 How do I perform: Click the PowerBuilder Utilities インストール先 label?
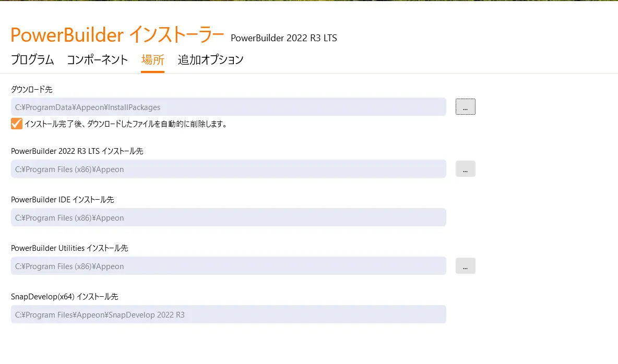click(x=69, y=248)
